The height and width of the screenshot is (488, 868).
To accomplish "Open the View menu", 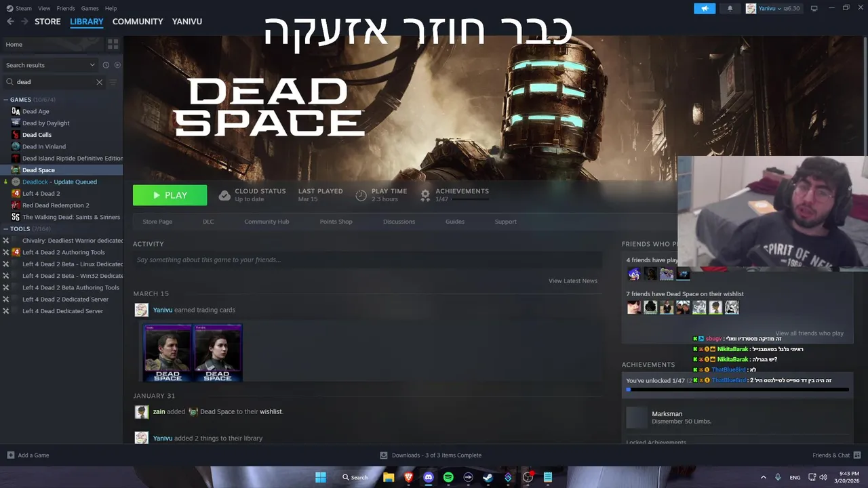I will pos(44,8).
